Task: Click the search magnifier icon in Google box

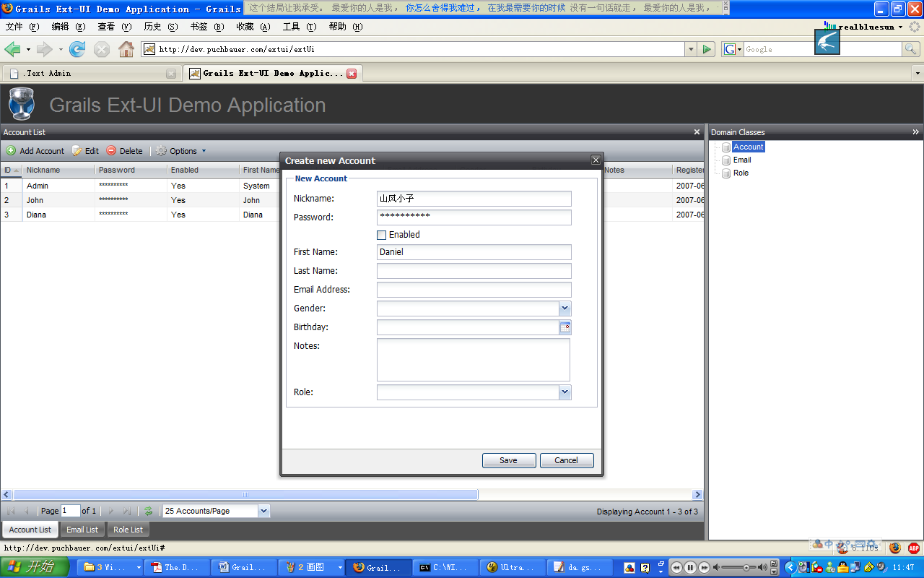Action: [x=912, y=49]
